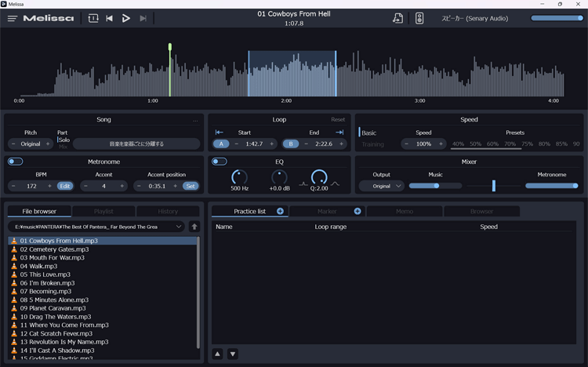Expand the folder path dropdown

tap(179, 227)
